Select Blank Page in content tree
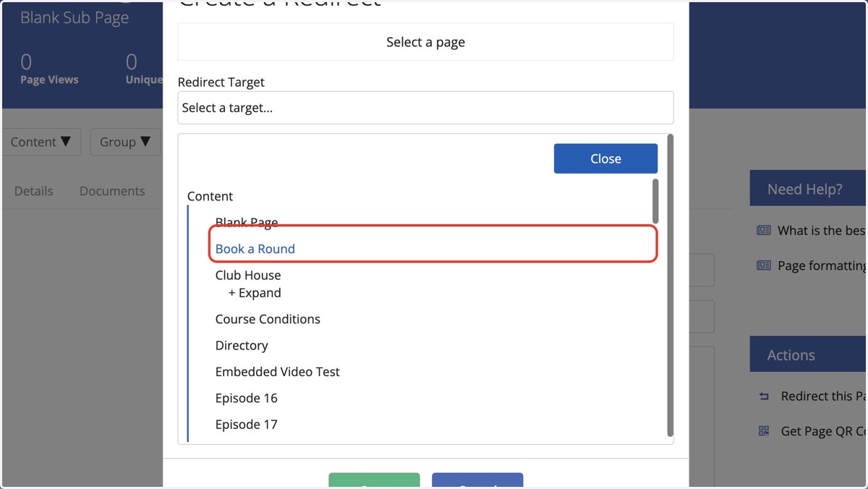868x489 pixels. point(247,222)
